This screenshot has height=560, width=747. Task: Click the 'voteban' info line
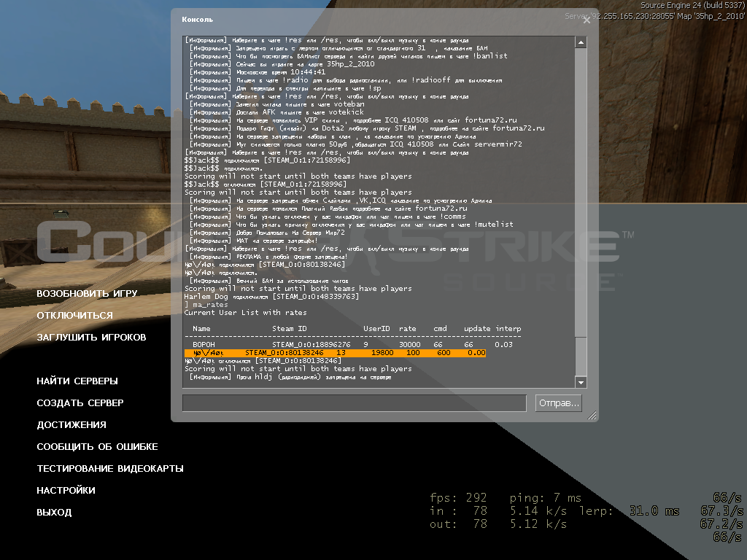coord(276,104)
